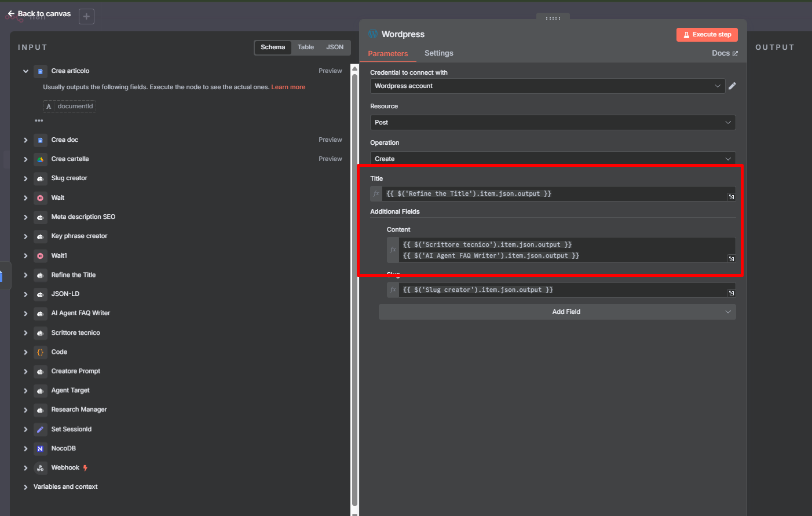Image resolution: width=812 pixels, height=516 pixels.
Task: Click the Slug creator agent icon
Action: coord(40,178)
